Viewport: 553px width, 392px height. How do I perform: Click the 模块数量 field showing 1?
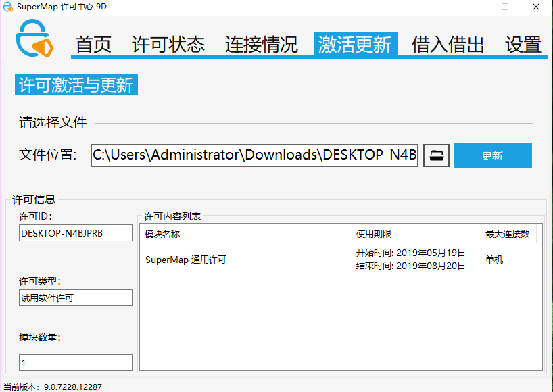(76, 362)
